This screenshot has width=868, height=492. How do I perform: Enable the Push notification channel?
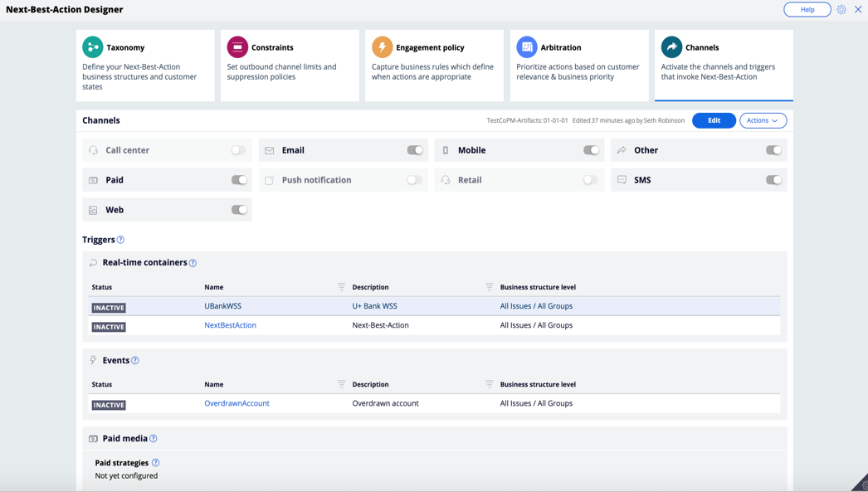(x=415, y=180)
